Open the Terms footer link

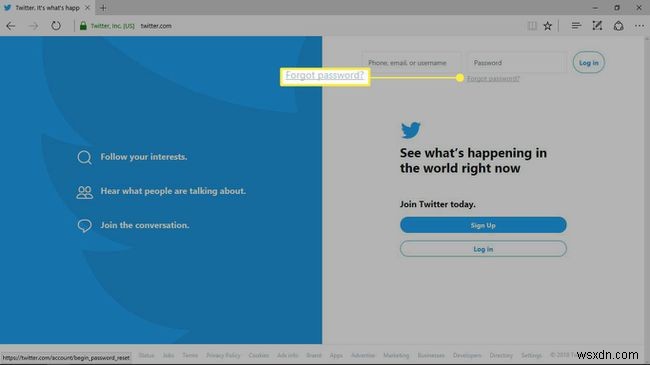190,355
